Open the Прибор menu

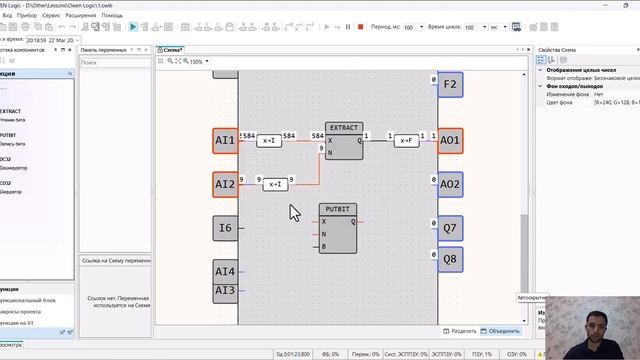[x=27, y=16]
